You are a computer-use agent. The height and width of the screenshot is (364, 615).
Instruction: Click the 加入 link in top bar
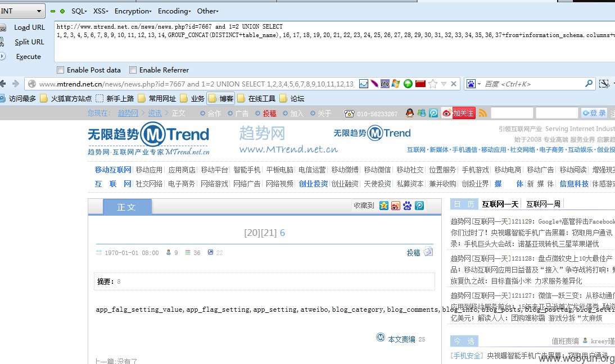click(296, 113)
